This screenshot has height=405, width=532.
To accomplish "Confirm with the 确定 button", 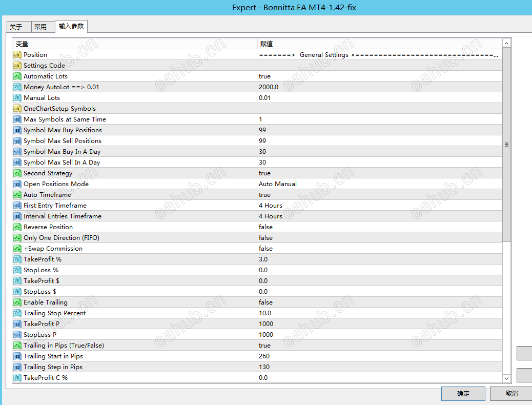I will coord(463,393).
